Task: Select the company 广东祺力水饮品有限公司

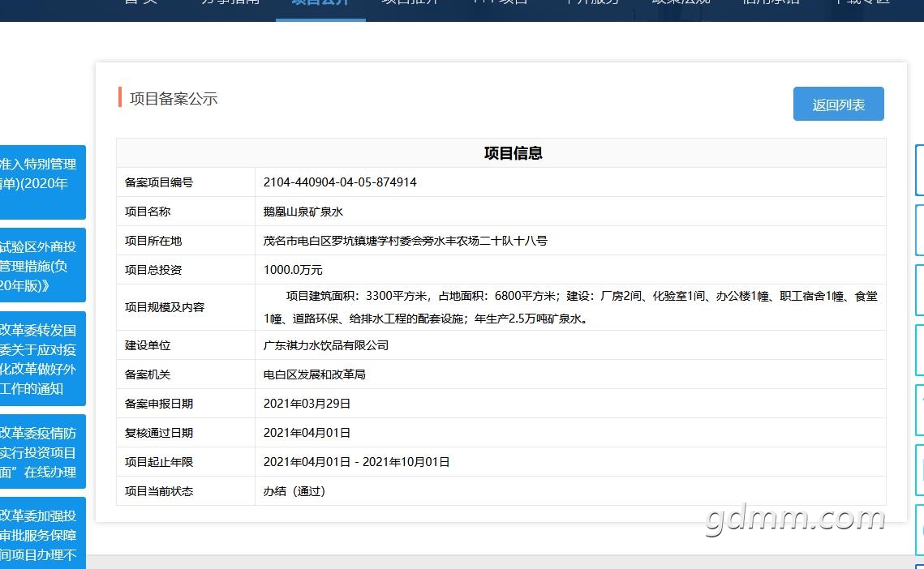Action: coord(326,345)
